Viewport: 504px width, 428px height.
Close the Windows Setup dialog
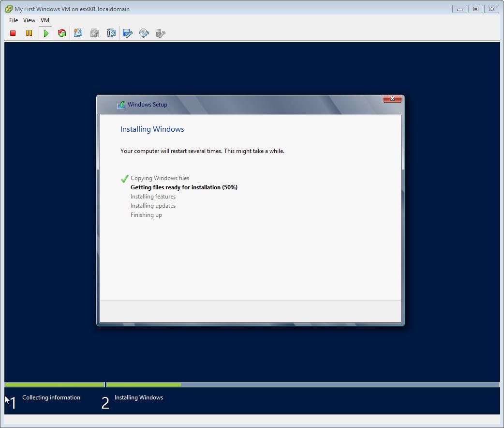(x=392, y=98)
